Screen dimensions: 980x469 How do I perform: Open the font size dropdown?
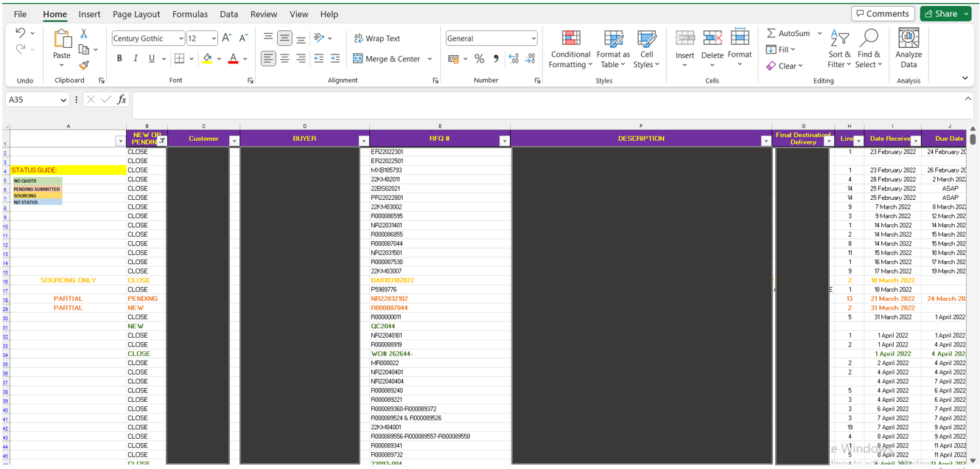pos(214,38)
